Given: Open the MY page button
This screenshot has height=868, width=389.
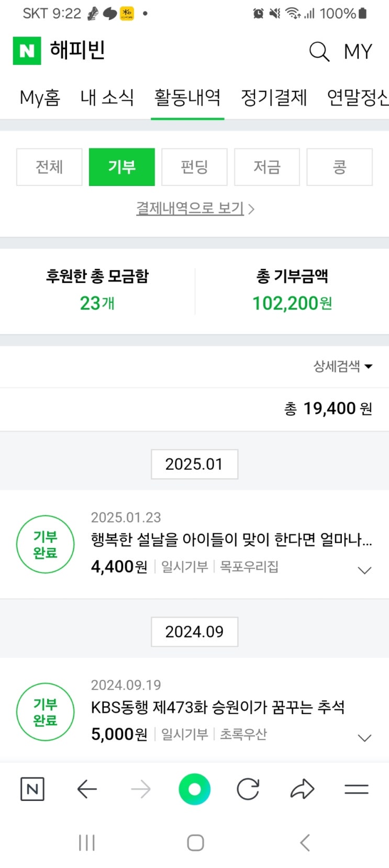Looking at the screenshot, I should point(358,52).
